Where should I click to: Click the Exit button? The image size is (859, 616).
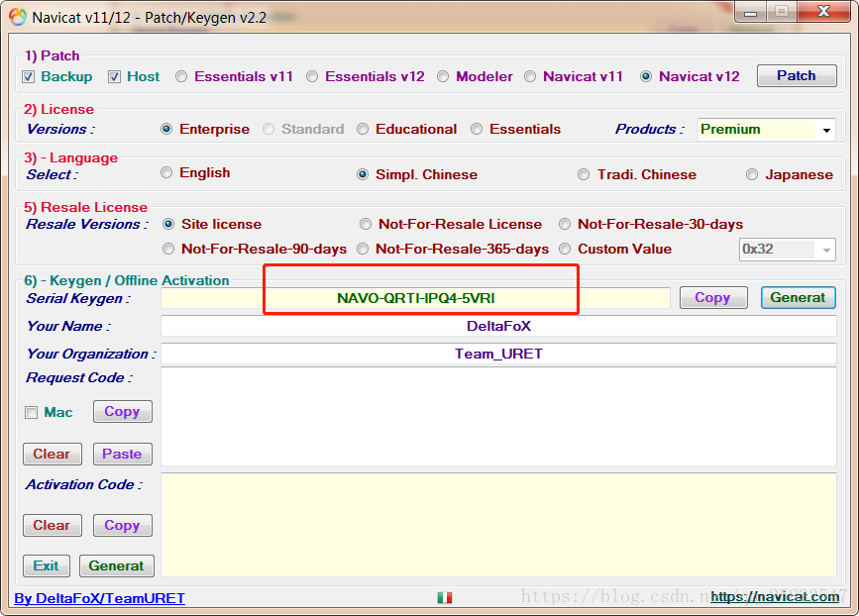tap(46, 565)
